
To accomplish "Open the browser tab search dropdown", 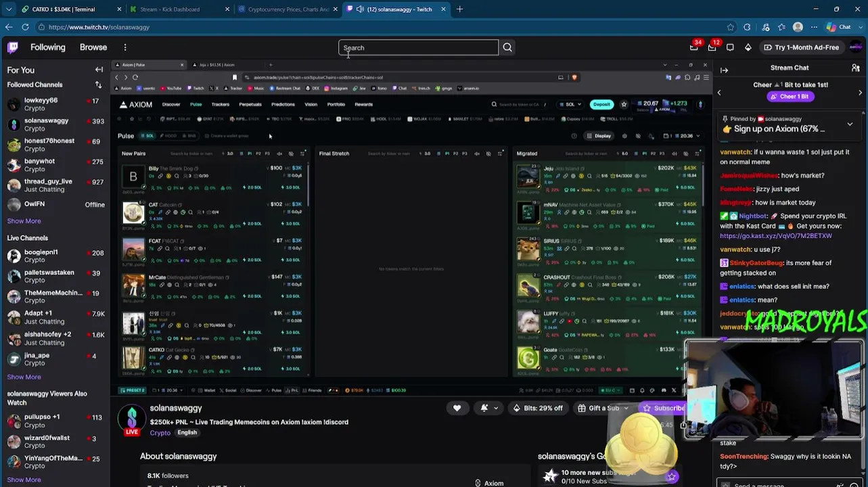I will point(8,9).
